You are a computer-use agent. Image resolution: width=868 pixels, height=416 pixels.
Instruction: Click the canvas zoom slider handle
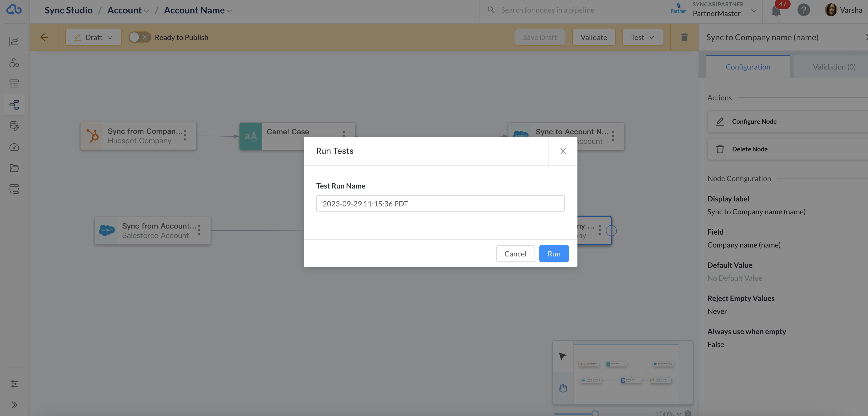[x=595, y=413]
